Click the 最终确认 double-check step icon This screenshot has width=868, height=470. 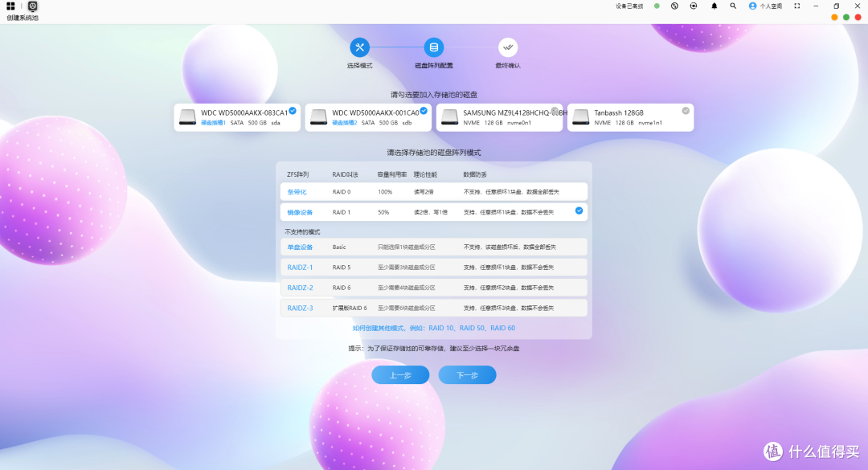click(508, 47)
